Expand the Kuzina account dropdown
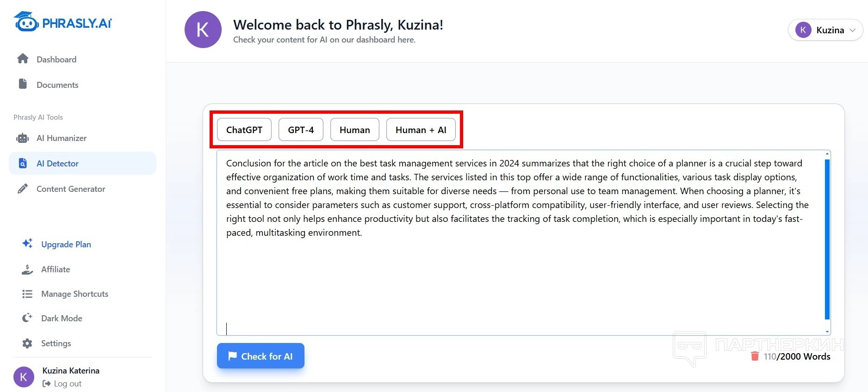Image resolution: width=868 pixels, height=392 pixels. (825, 30)
